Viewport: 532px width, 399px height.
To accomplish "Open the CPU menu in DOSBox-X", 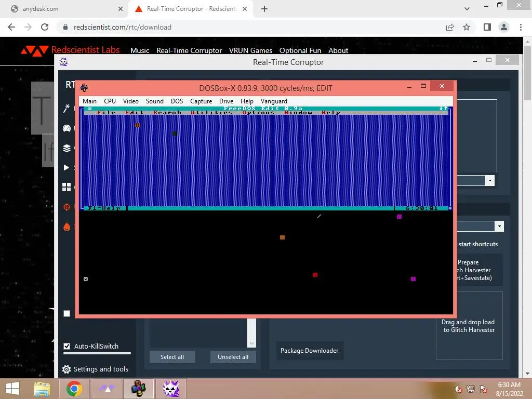I will (110, 101).
